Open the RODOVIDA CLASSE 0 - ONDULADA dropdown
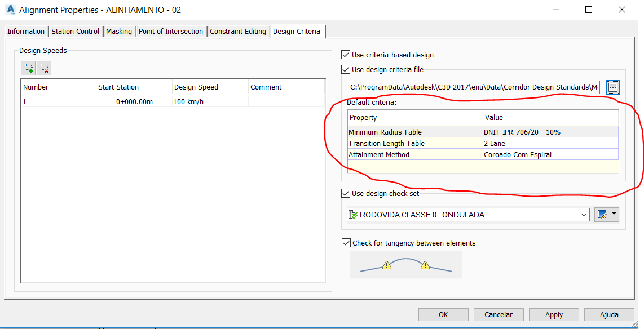This screenshot has height=329, width=644. (x=583, y=215)
